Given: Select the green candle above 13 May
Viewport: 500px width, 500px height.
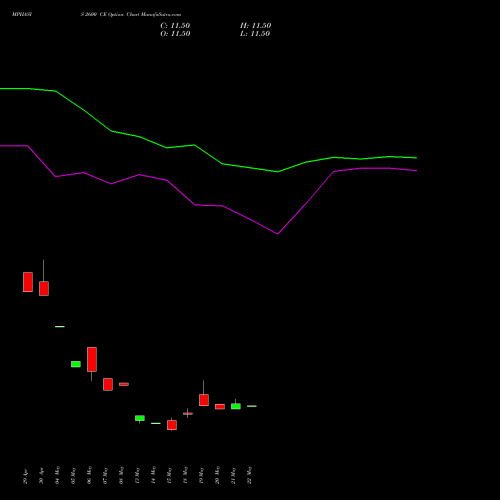Looking at the screenshot, I should (140, 418).
